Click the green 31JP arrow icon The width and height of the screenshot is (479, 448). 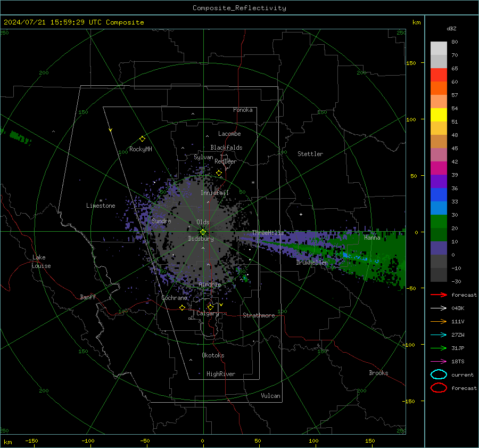pyautogui.click(x=439, y=348)
